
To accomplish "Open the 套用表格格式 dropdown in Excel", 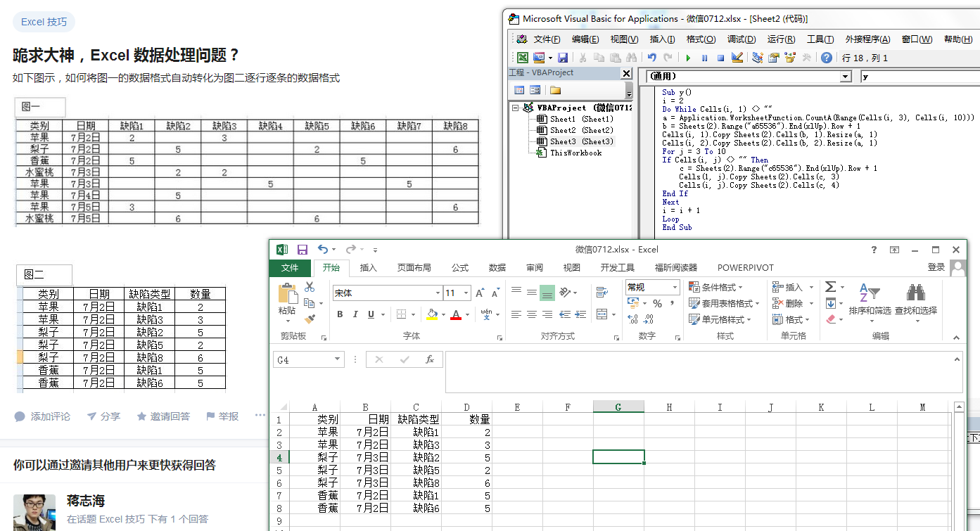I will click(x=723, y=303).
